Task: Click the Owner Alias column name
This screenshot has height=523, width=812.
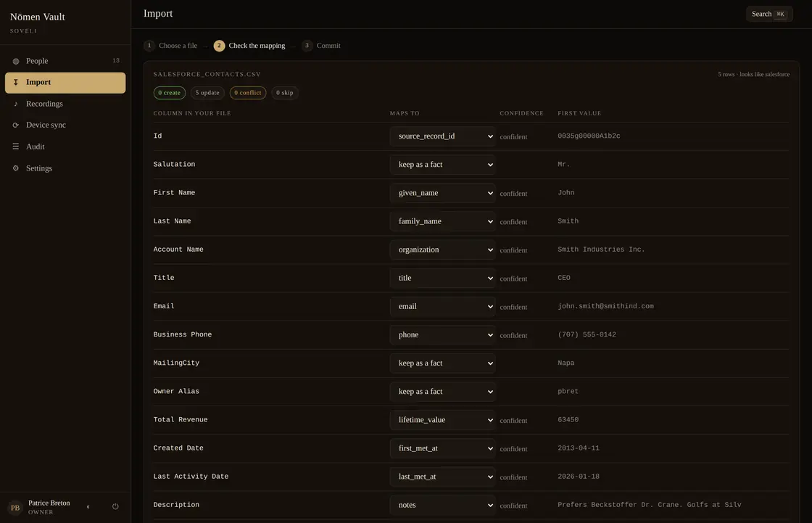Action: tap(176, 391)
